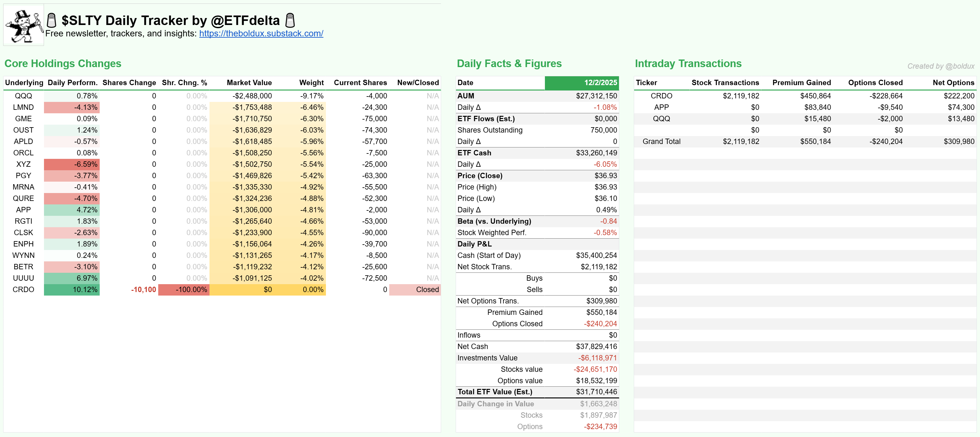The height and width of the screenshot is (437, 980).
Task: Select the CRDO ticker in Intraday Transactions
Action: click(661, 96)
